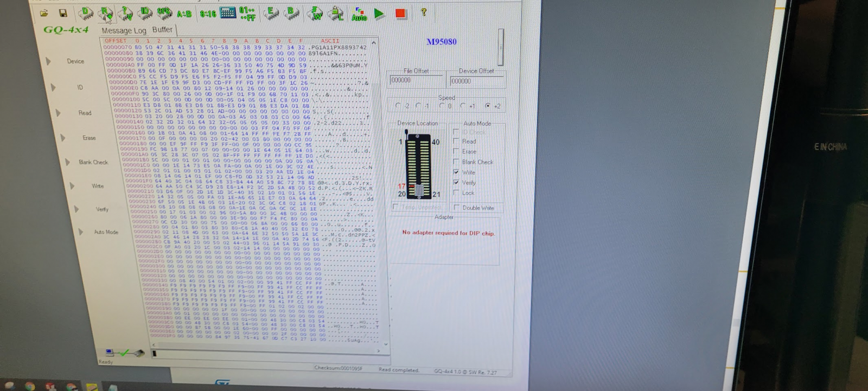868x391 pixels.
Task: Select the speed 0 radio button
Action: coord(442,106)
